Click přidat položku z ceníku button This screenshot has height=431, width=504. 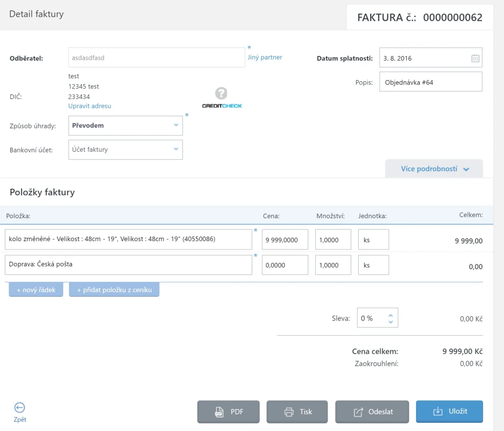pyautogui.click(x=114, y=290)
